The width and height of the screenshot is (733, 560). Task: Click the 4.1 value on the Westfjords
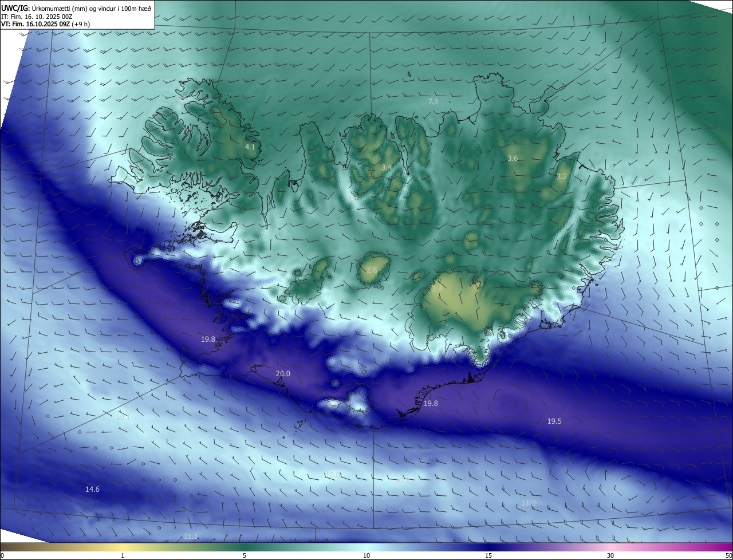click(250, 147)
